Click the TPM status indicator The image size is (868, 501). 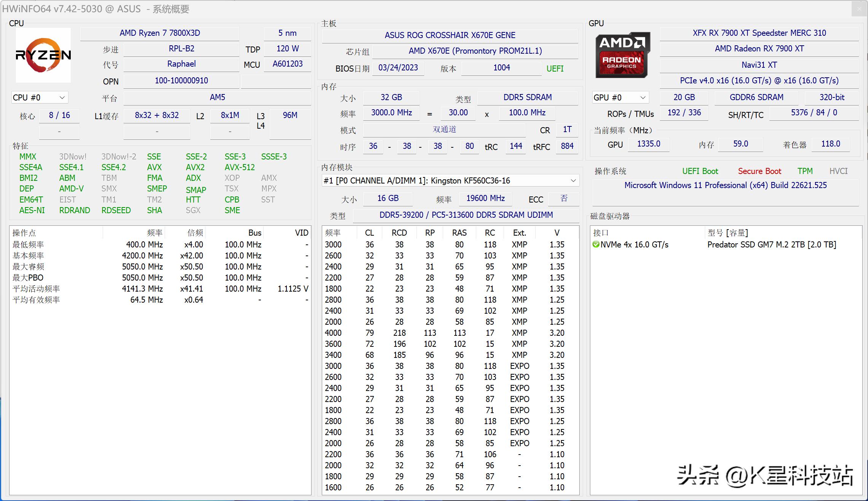coord(805,171)
